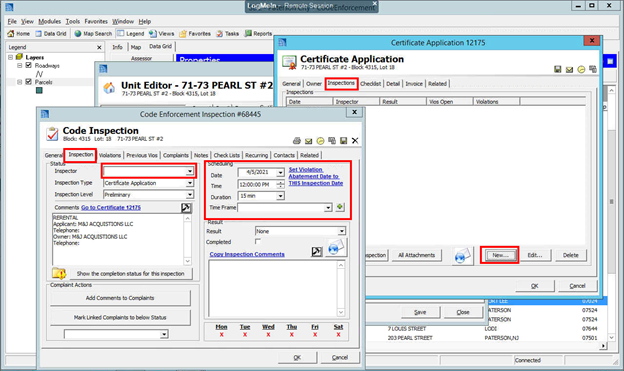This screenshot has width=624, height=371.
Task: Click the printer icon in Code Inspection window
Action: click(296, 141)
